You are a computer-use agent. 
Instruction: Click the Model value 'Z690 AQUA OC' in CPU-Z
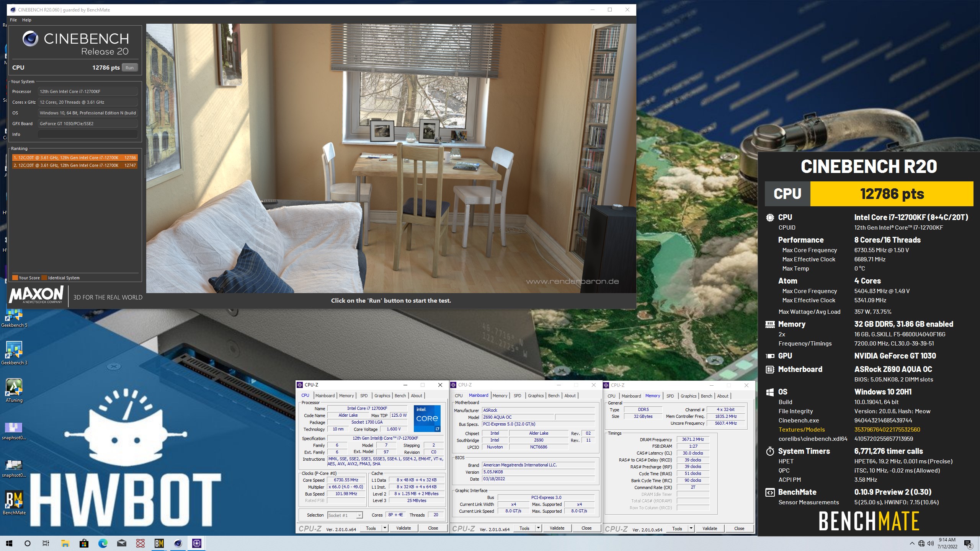tap(518, 417)
